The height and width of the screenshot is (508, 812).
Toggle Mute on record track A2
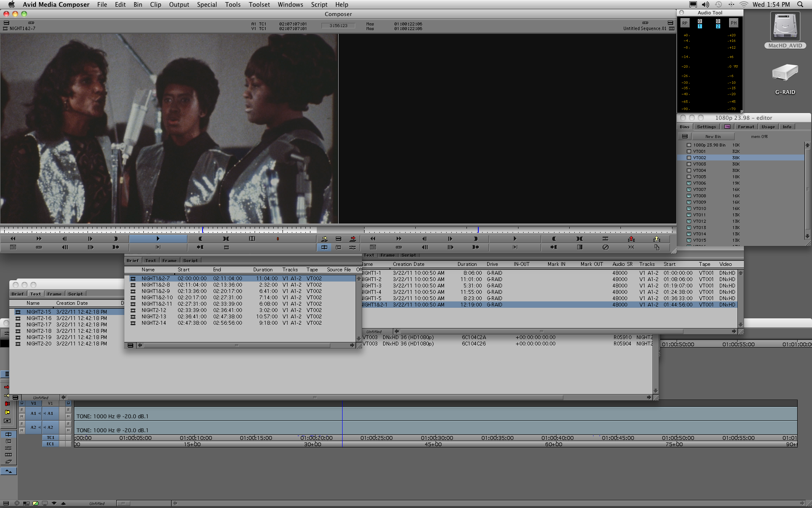(68, 430)
